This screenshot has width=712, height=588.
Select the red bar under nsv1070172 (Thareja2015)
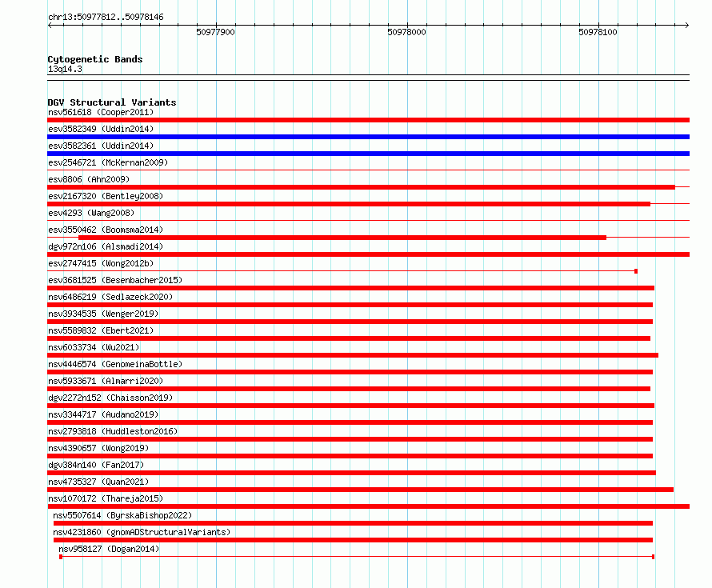tap(368, 506)
